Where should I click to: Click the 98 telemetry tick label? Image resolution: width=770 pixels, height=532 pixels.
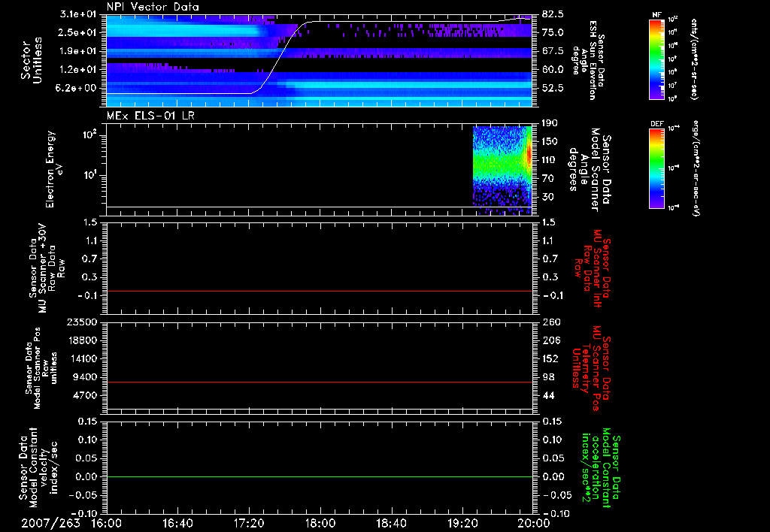(548, 377)
